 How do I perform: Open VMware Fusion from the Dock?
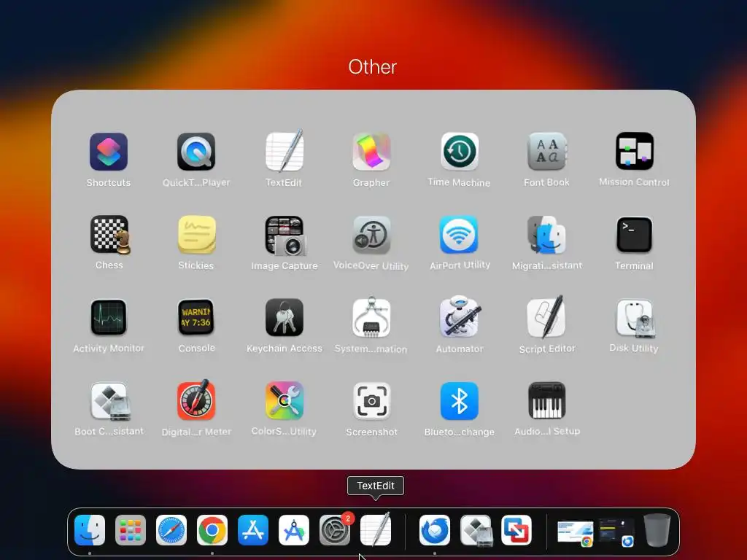(516, 530)
